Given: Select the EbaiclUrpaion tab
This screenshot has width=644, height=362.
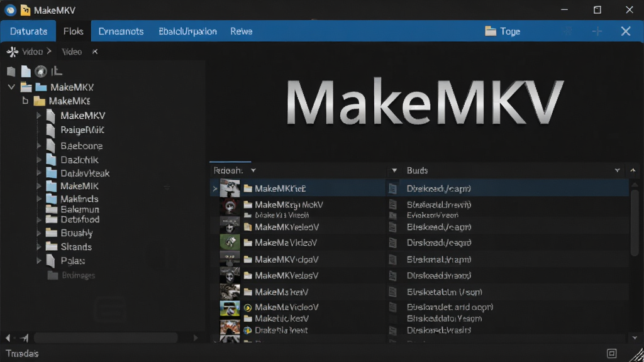Looking at the screenshot, I should click(187, 31).
